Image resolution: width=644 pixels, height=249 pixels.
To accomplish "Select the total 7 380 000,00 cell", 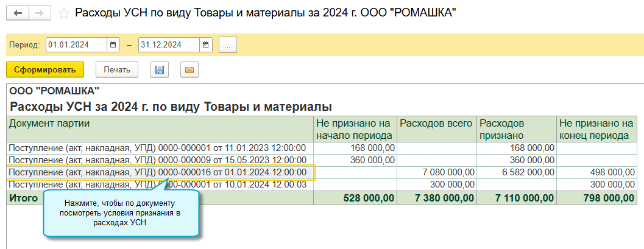I will pos(437,197).
